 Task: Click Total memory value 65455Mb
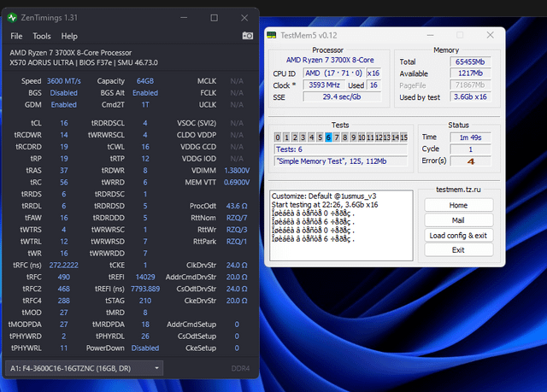[470, 62]
